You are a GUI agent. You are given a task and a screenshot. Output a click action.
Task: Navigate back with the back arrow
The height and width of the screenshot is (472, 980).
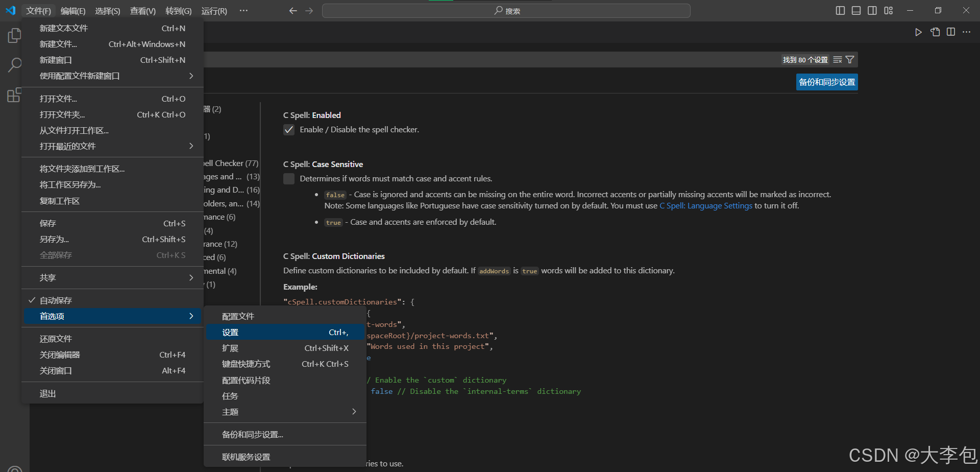pos(293,10)
